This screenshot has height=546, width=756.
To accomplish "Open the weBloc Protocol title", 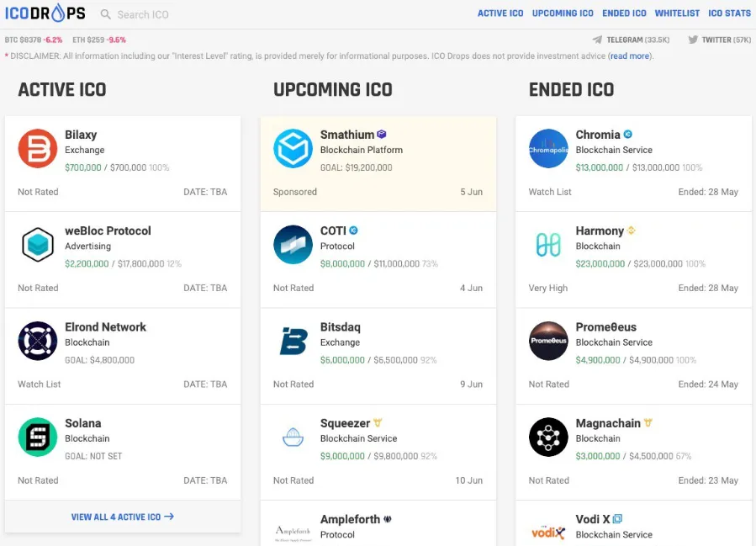I will pos(108,231).
